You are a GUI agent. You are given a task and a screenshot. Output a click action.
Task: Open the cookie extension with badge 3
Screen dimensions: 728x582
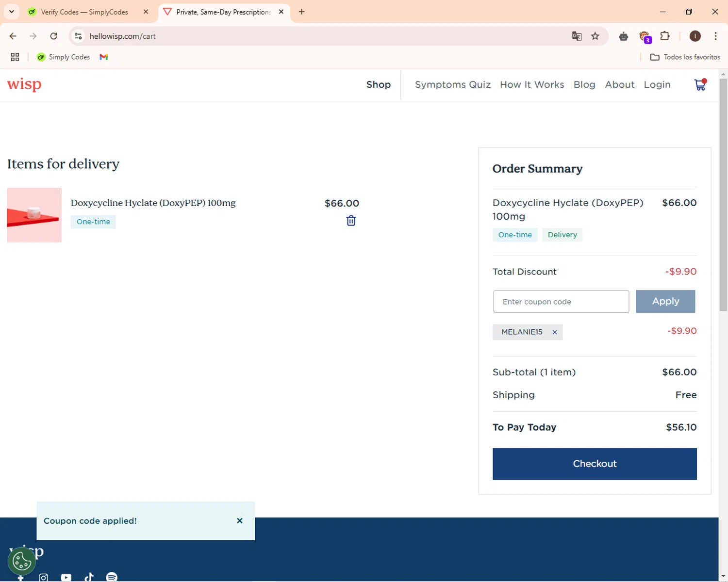(x=645, y=36)
